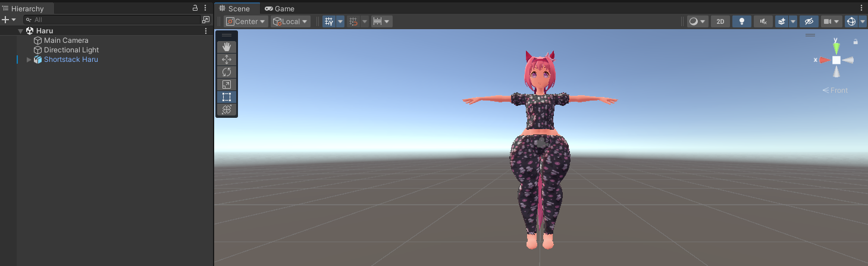Image resolution: width=868 pixels, height=266 pixels.
Task: Select the Hand (View) tool
Action: (x=226, y=47)
